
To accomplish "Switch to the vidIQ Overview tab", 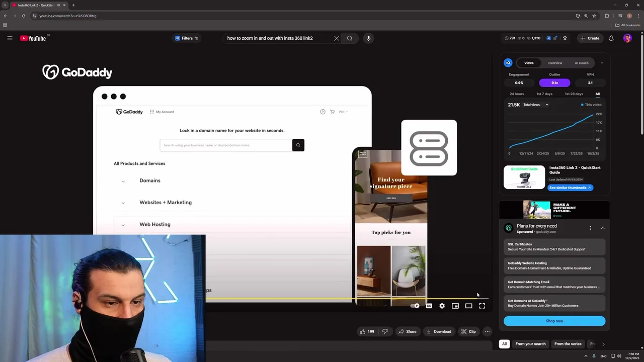I will click(x=555, y=63).
